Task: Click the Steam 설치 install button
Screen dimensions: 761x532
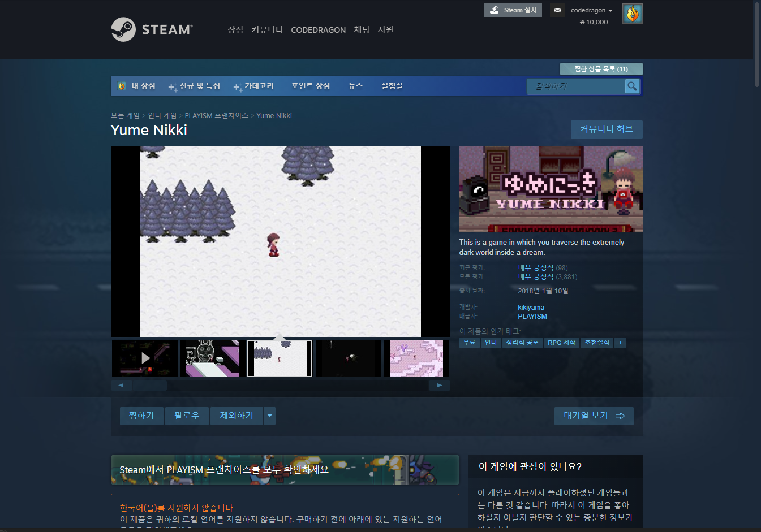Action: [x=513, y=10]
